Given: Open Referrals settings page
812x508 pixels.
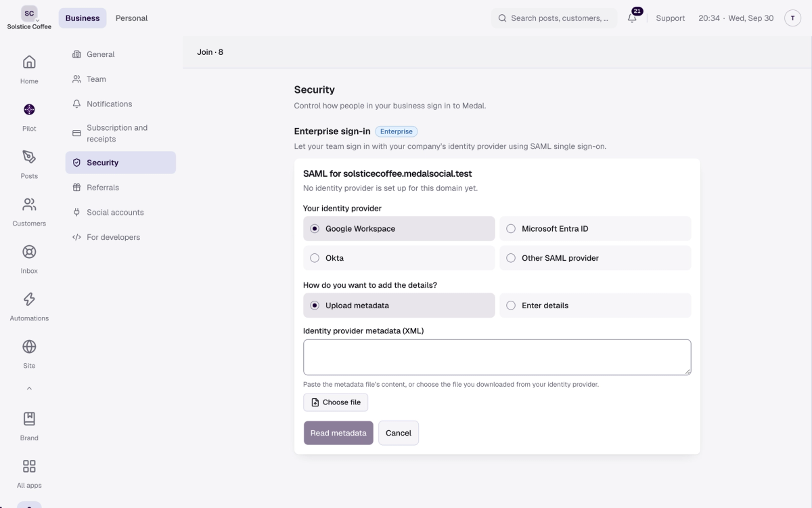Looking at the screenshot, I should tap(120, 188).
